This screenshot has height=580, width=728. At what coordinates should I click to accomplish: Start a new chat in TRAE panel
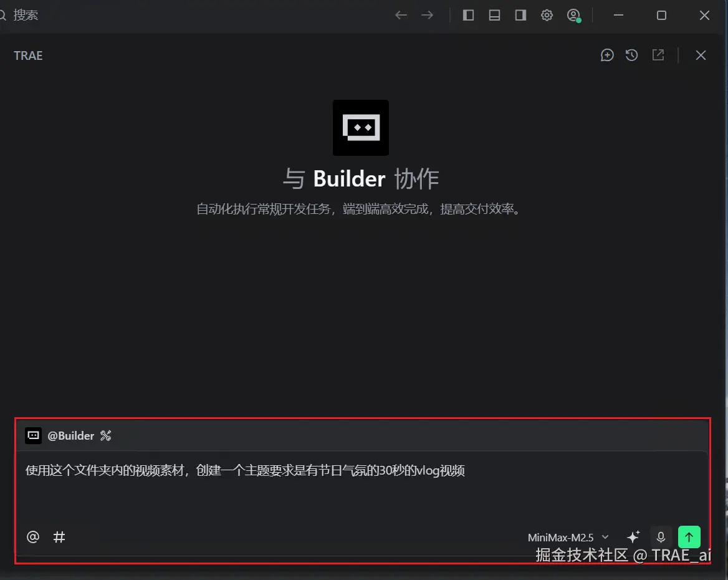[607, 56]
